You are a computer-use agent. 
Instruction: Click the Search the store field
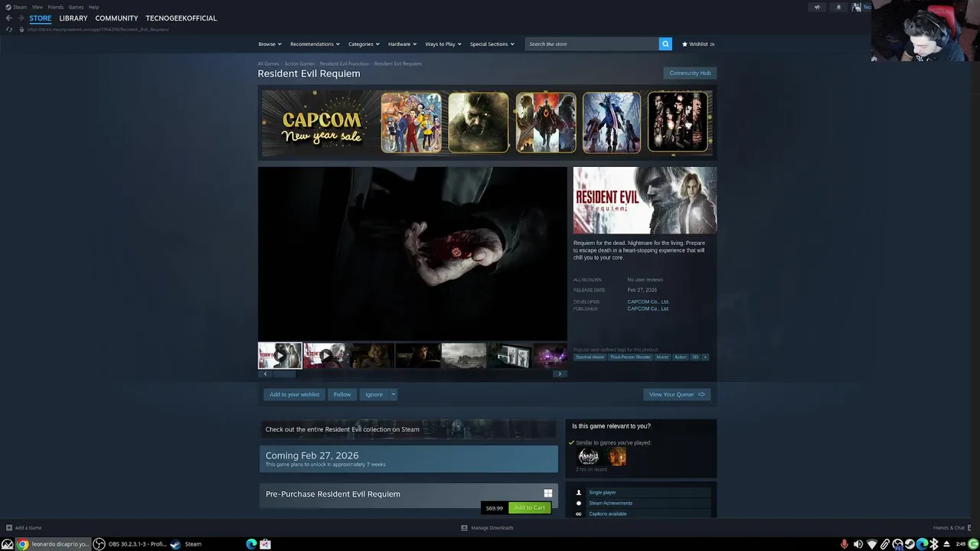(592, 44)
